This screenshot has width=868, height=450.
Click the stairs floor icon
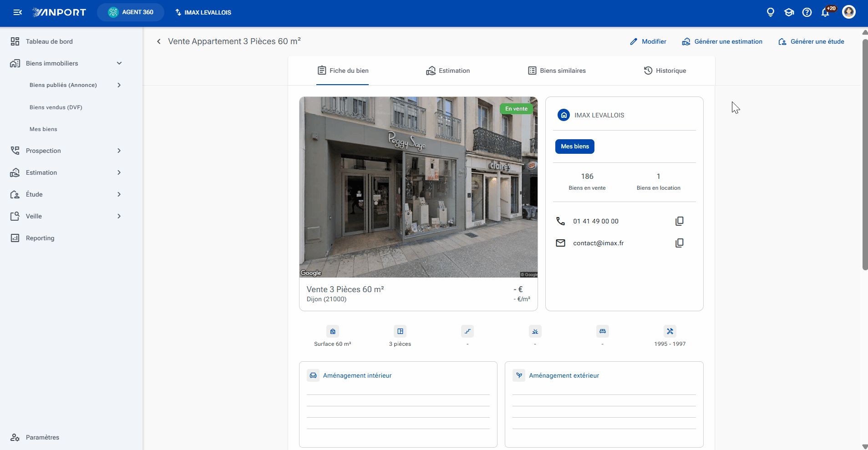pyautogui.click(x=467, y=331)
